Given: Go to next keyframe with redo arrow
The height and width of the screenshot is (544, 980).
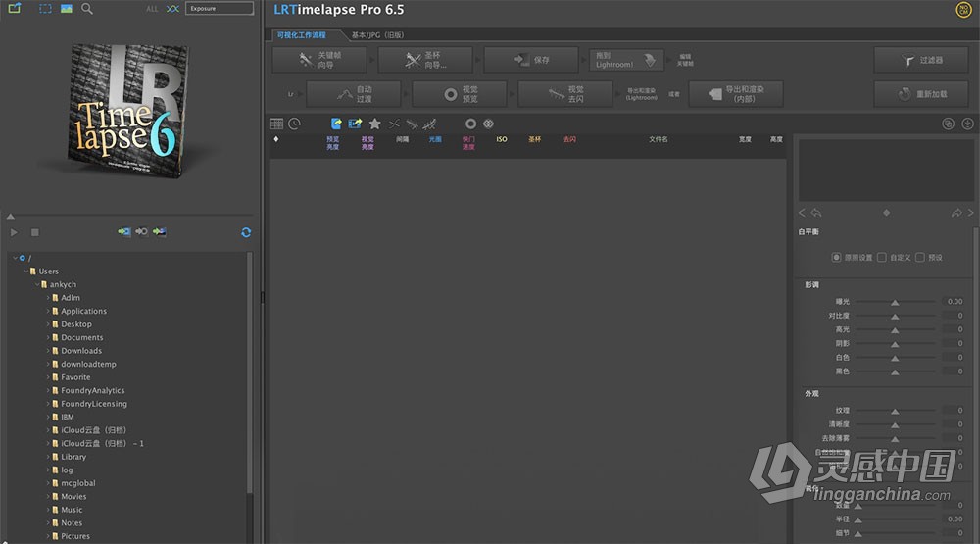Looking at the screenshot, I should pos(956,213).
